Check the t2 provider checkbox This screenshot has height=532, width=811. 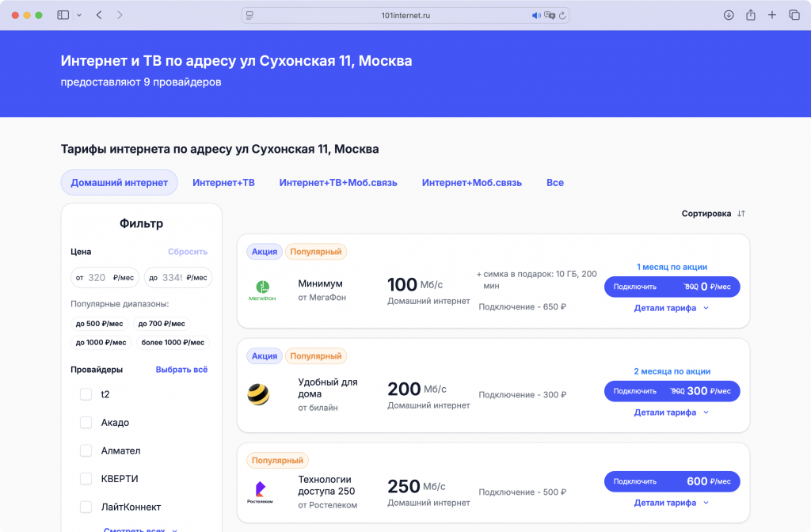tap(86, 394)
